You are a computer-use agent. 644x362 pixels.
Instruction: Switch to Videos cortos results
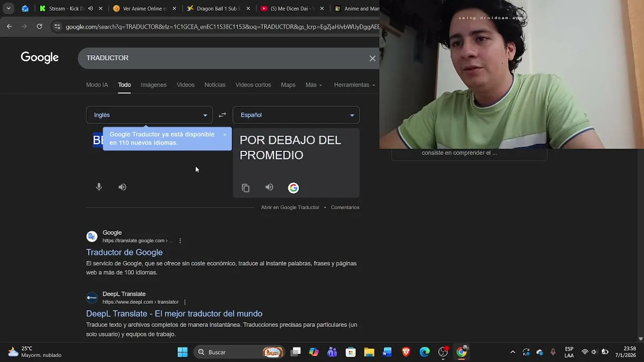253,85
